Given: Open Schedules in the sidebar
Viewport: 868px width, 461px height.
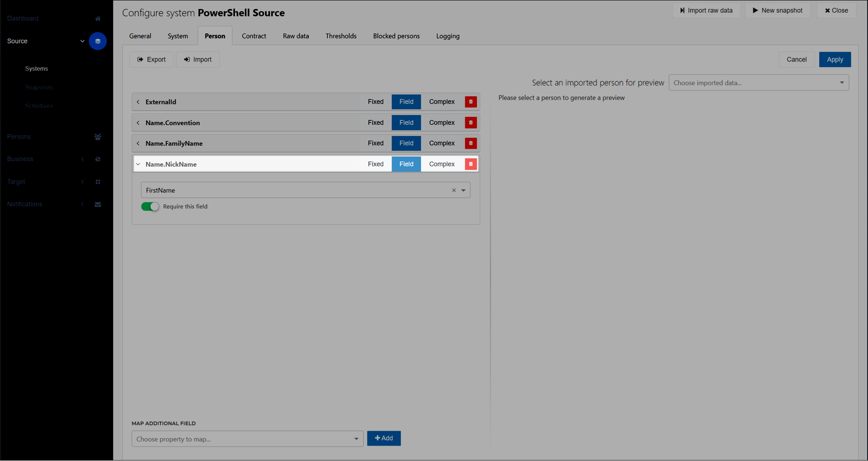Looking at the screenshot, I should (x=39, y=106).
